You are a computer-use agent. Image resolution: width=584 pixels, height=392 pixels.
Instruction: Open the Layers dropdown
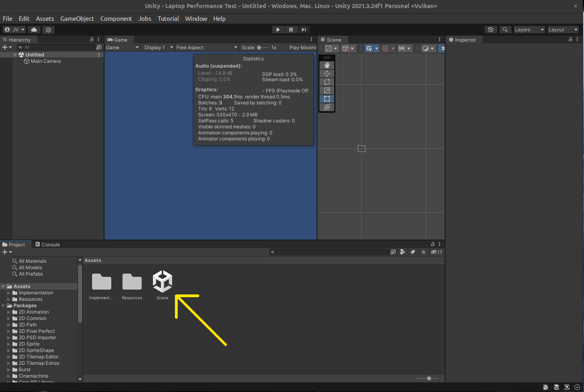click(530, 30)
